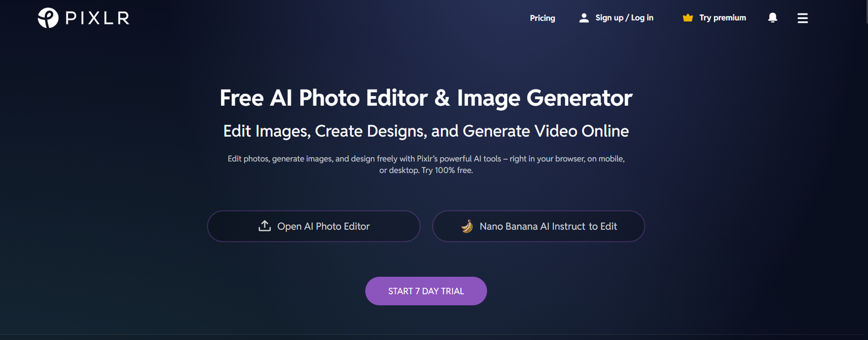Select Try premium

723,18
